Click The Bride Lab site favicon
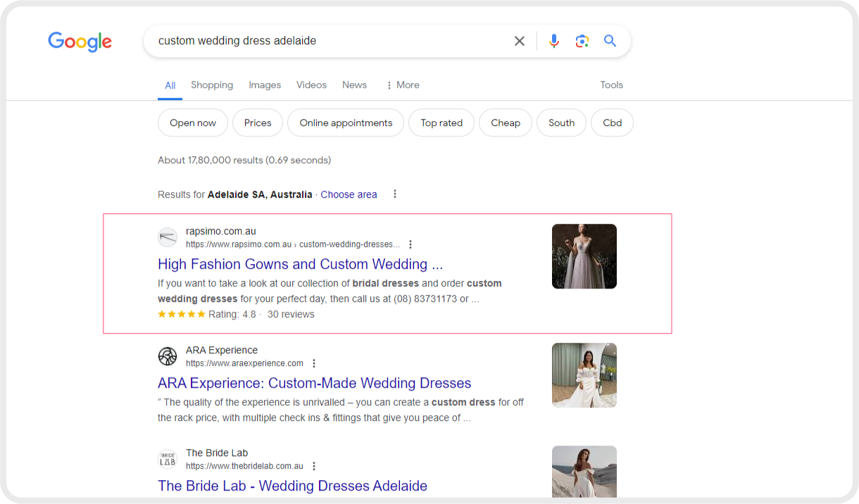Screen dimensions: 859x504 [x=168, y=459]
